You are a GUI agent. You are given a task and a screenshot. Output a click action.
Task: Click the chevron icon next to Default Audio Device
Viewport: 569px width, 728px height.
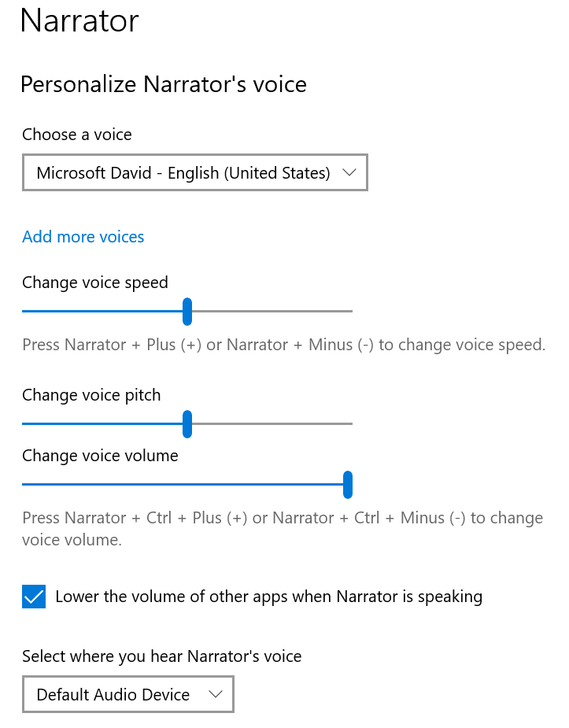[216, 695]
